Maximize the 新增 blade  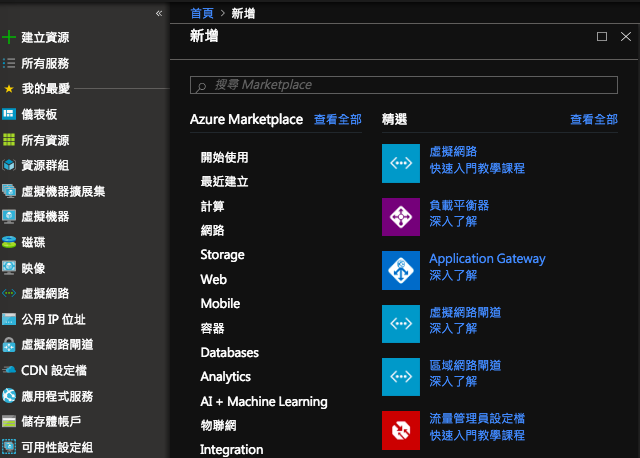[x=602, y=37]
